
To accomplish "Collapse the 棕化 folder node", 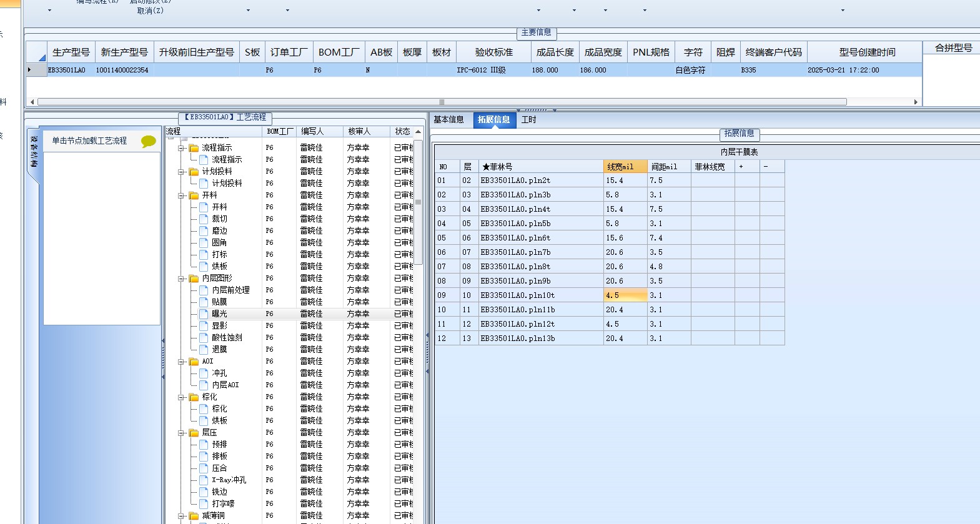I will pos(181,397).
